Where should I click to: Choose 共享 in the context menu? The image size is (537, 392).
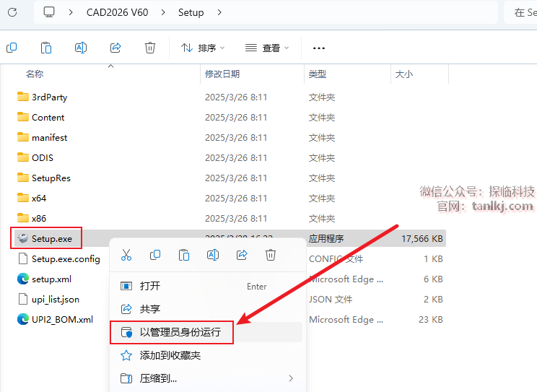206,309
